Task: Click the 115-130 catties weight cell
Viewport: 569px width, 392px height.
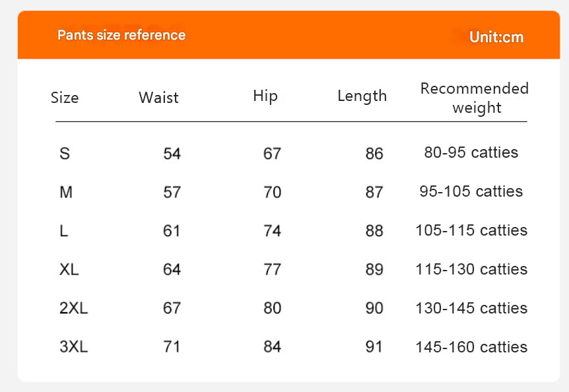Action: click(x=471, y=269)
